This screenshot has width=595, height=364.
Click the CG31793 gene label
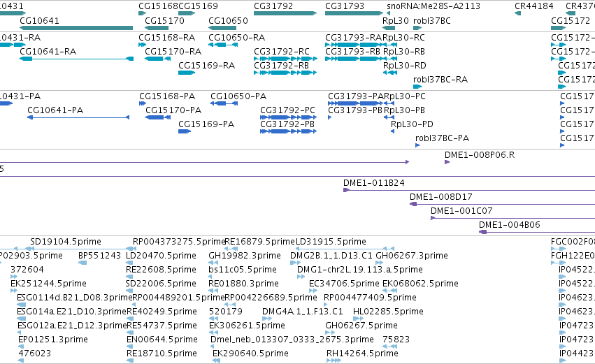tap(345, 6)
